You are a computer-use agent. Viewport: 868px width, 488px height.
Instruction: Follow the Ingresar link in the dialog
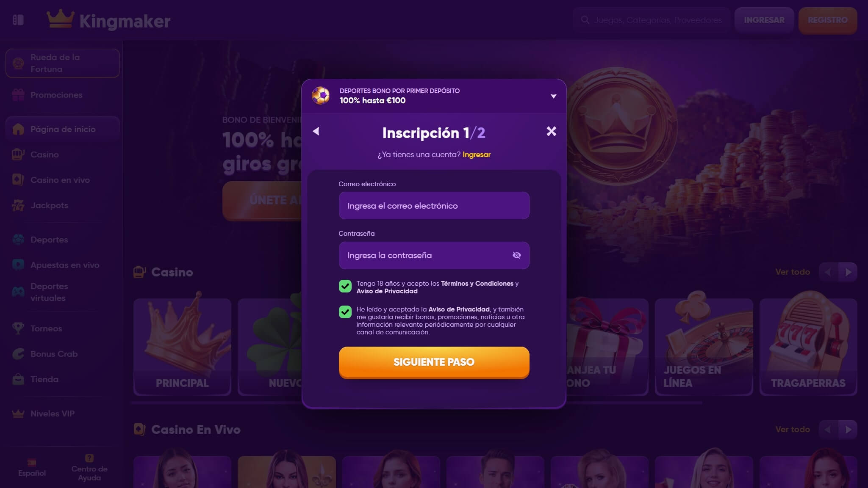[x=476, y=154]
